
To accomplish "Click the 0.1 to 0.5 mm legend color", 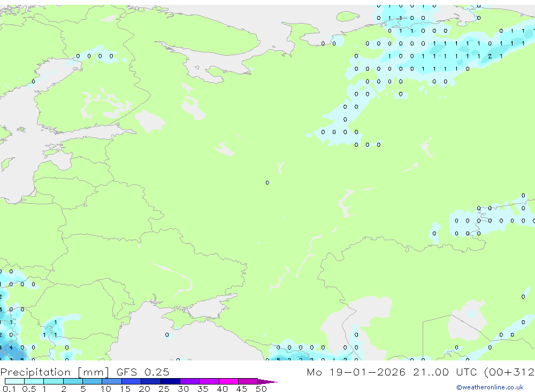I will pos(14,381).
